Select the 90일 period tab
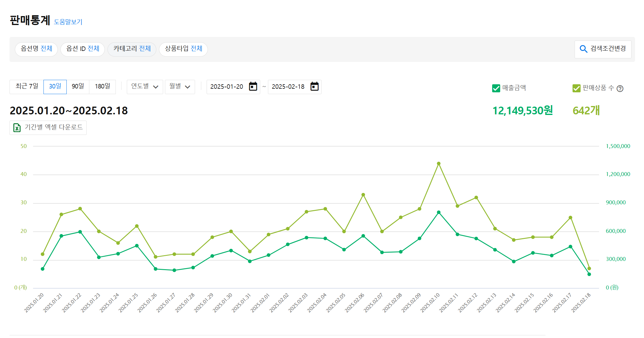The width and height of the screenshot is (644, 338). pos(78,87)
